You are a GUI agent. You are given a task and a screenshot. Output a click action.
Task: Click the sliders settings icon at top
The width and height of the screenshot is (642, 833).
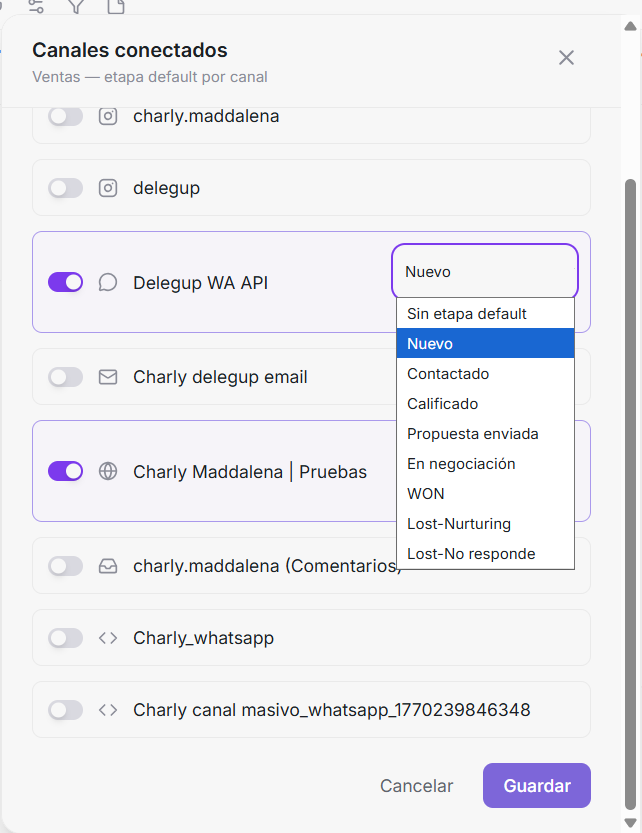point(36,6)
